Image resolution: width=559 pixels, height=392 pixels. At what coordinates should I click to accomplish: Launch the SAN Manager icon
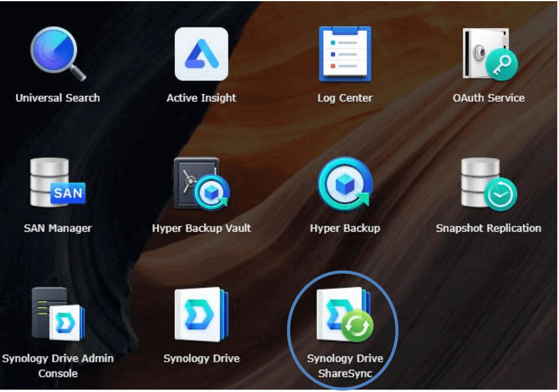point(58,182)
